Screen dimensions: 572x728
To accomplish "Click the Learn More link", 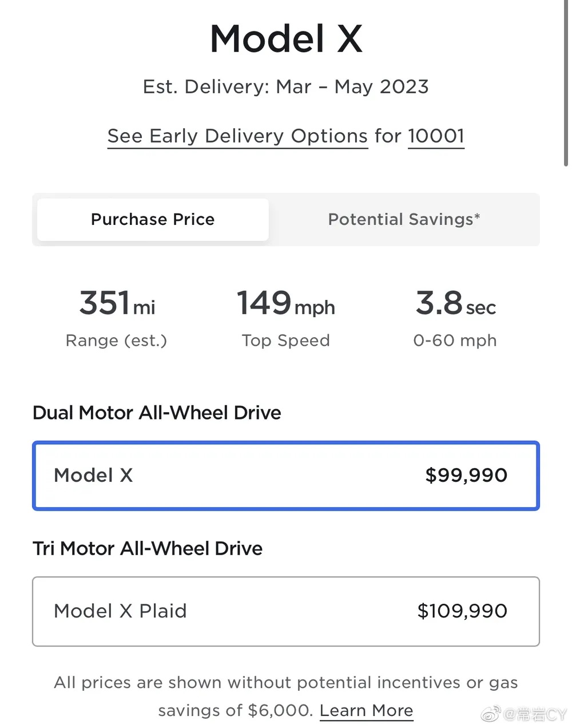I will click(366, 711).
